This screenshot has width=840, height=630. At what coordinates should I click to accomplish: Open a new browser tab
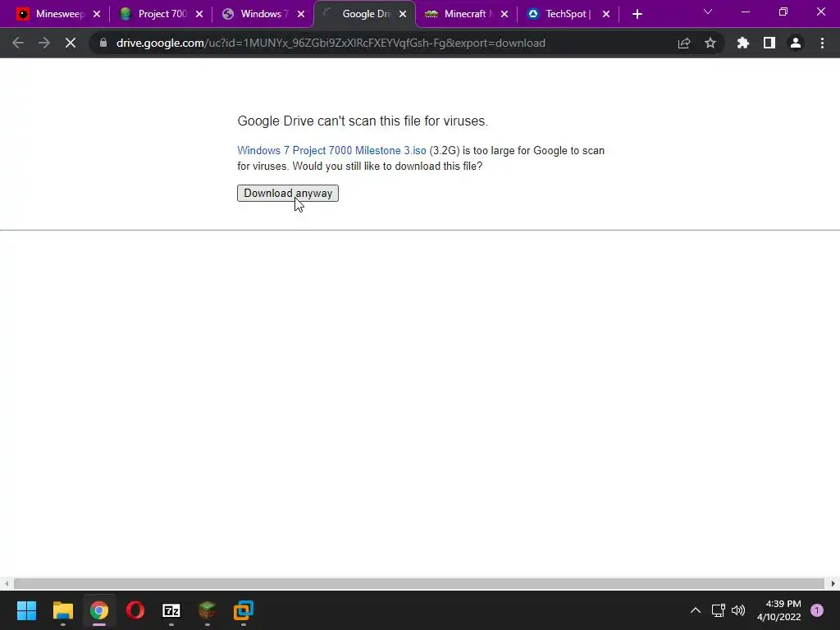637,14
